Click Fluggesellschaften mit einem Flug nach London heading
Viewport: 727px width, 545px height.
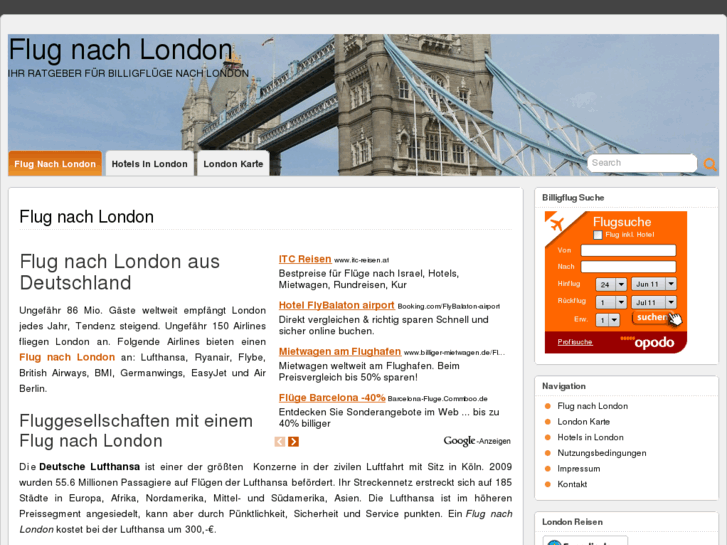(136, 431)
